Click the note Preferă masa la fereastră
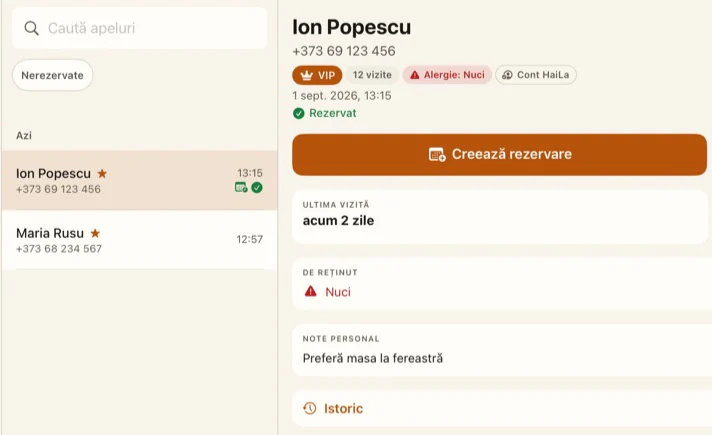 [373, 358]
